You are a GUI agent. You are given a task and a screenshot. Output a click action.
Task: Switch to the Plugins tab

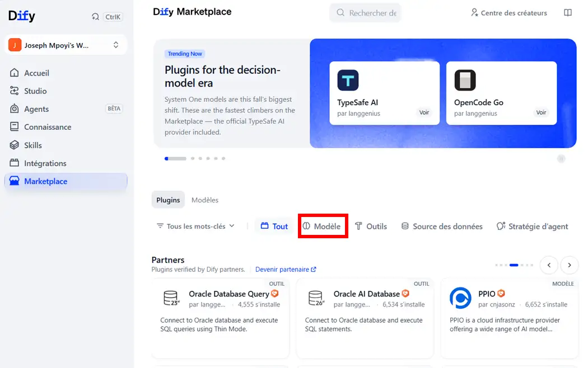pyautogui.click(x=168, y=200)
